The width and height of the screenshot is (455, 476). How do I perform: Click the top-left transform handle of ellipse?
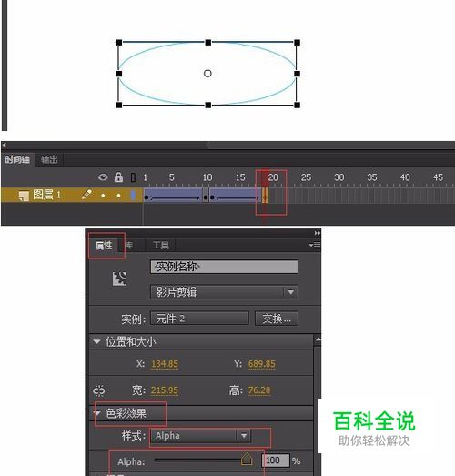click(x=119, y=43)
